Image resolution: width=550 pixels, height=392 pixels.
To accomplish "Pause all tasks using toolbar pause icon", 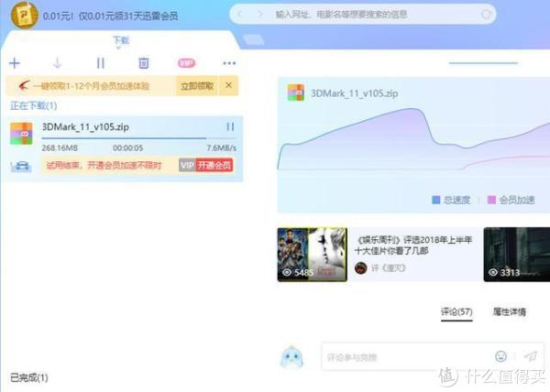I will [x=101, y=63].
